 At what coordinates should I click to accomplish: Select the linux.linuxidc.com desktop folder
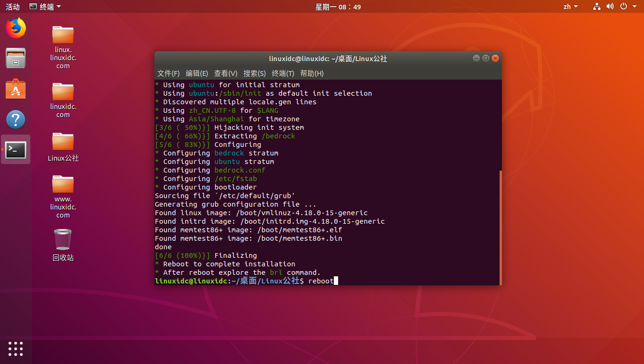click(x=63, y=35)
